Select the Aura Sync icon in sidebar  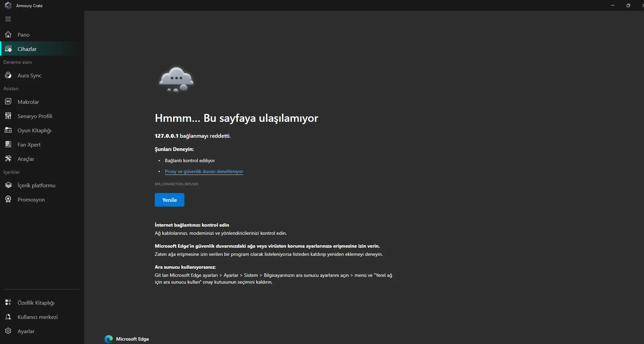coord(8,75)
